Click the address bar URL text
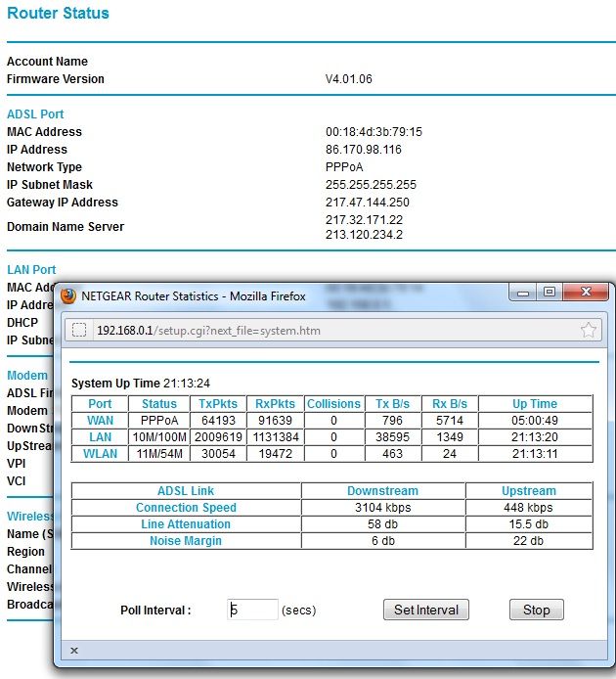The width and height of the screenshot is (616, 679). [x=208, y=331]
